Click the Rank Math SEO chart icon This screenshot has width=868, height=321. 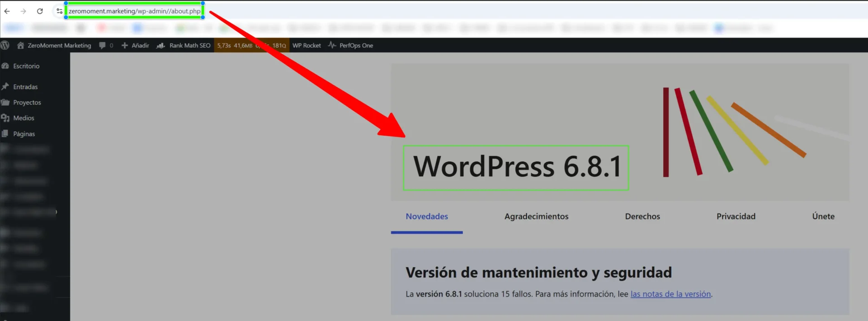click(x=160, y=45)
